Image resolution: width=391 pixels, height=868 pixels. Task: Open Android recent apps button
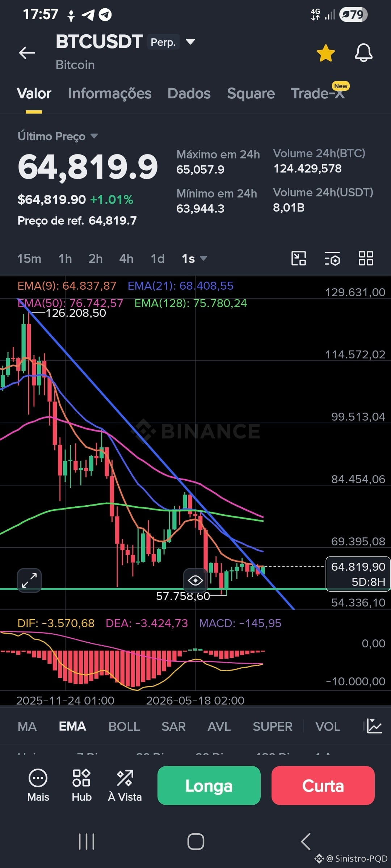pos(87,841)
